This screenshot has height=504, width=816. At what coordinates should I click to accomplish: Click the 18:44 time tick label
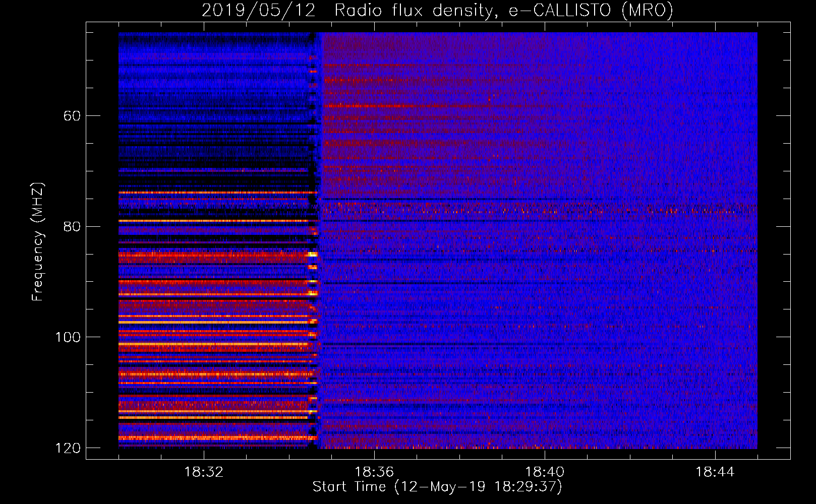point(715,472)
